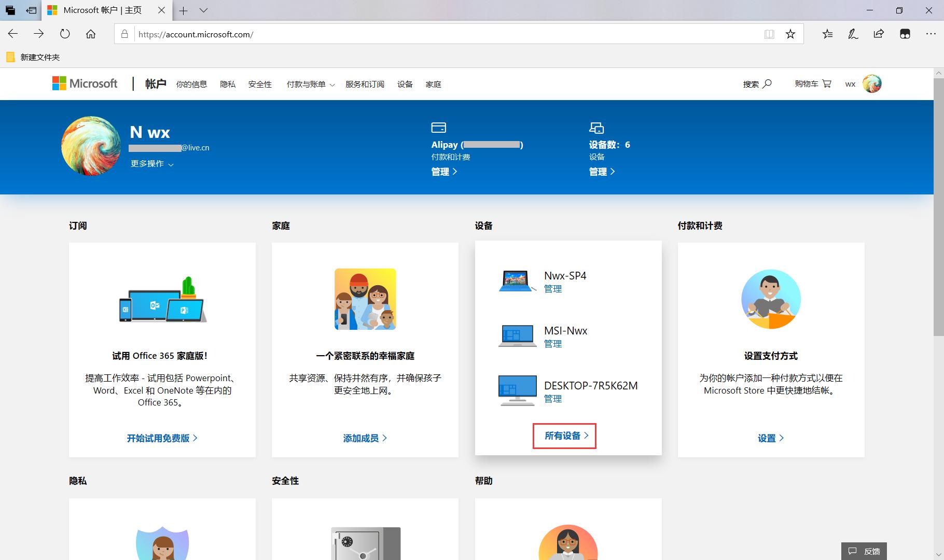Open 所有设备 to view all devices

click(x=563, y=436)
